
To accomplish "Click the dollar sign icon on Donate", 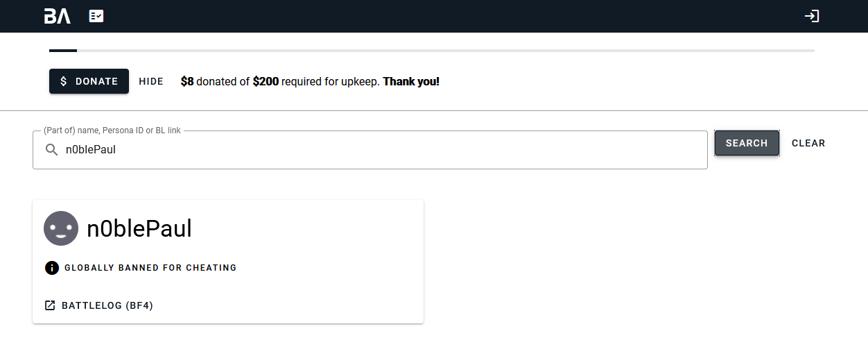I will click(64, 81).
